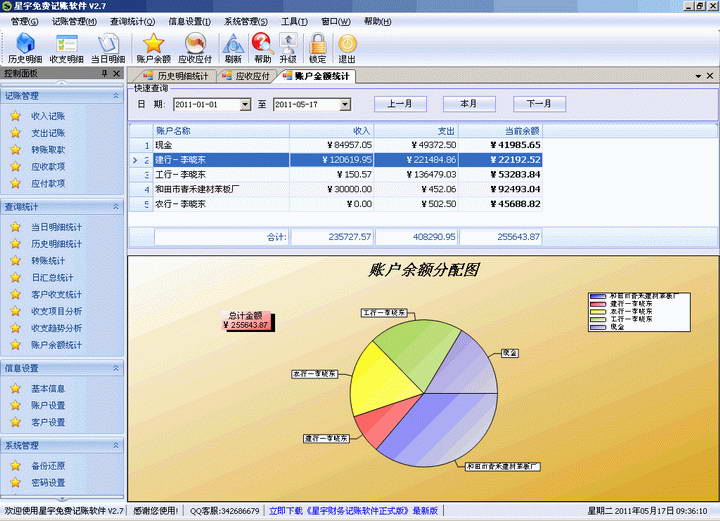Click the star icon beside 日汇总统计
The width and height of the screenshot is (720, 521).
[x=16, y=278]
